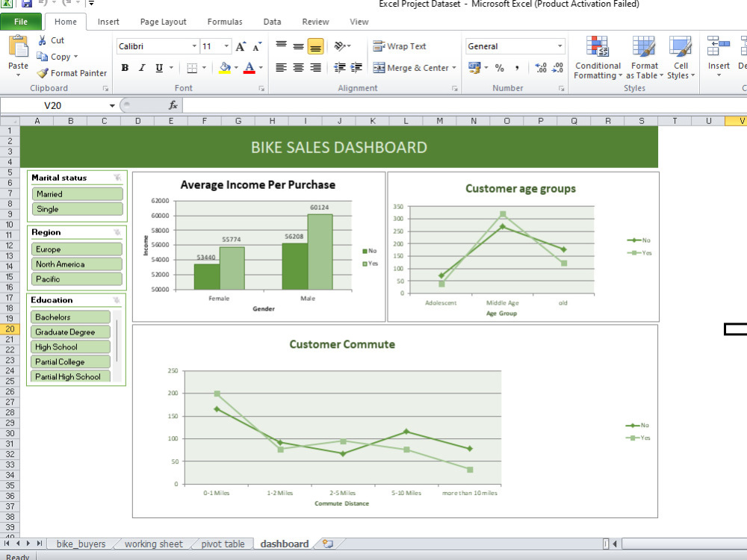
Task: Click the Insert cells icon
Action: click(x=719, y=46)
